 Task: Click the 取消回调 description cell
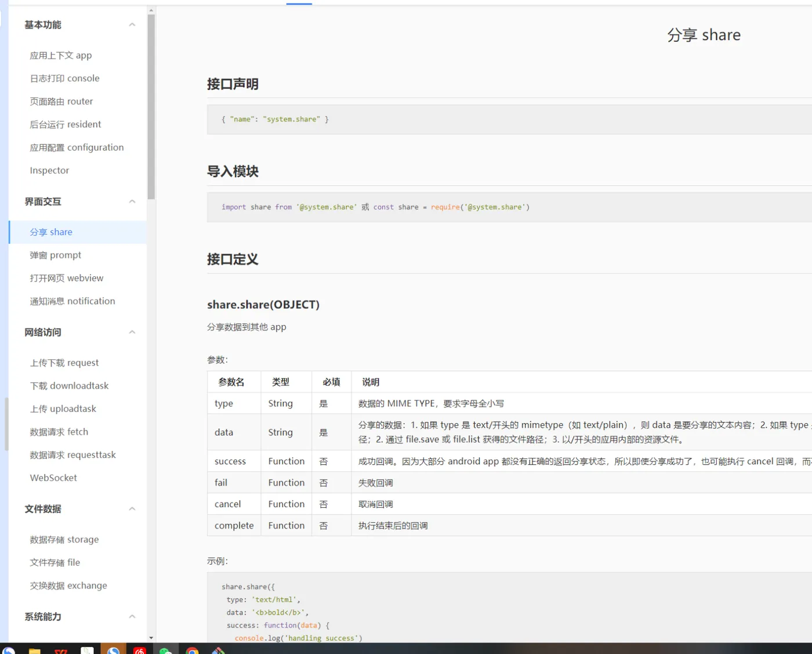coord(582,504)
